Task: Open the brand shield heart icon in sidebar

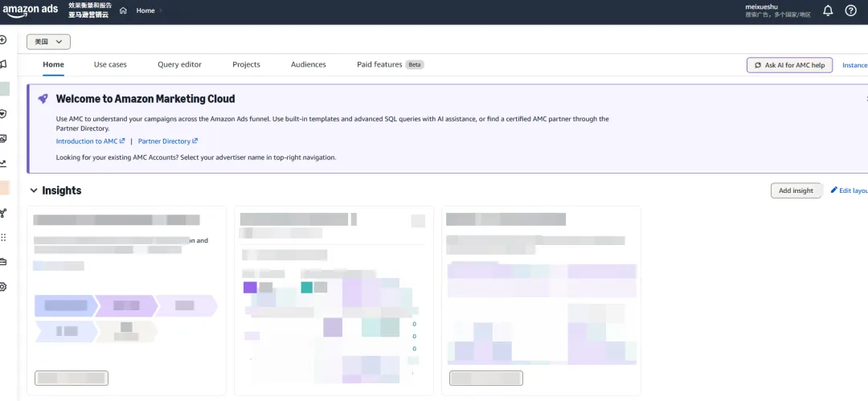Action: tap(2, 113)
